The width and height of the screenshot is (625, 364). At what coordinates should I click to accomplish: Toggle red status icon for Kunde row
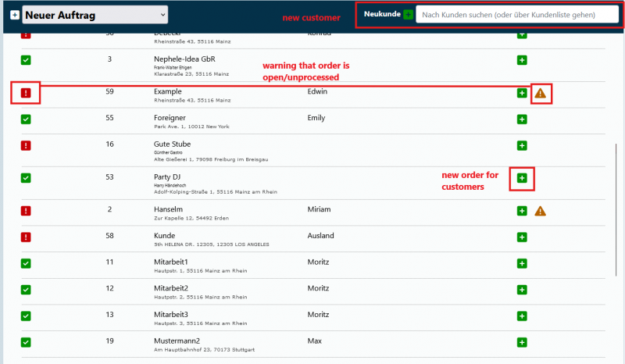(26, 237)
